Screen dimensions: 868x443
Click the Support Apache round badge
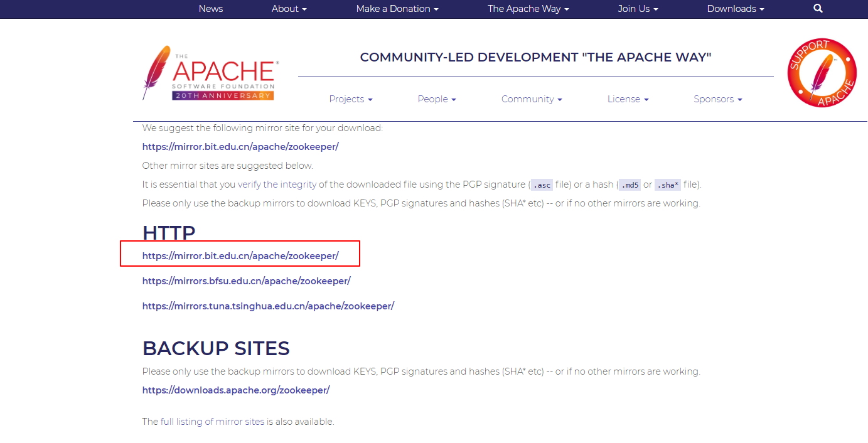coord(822,73)
